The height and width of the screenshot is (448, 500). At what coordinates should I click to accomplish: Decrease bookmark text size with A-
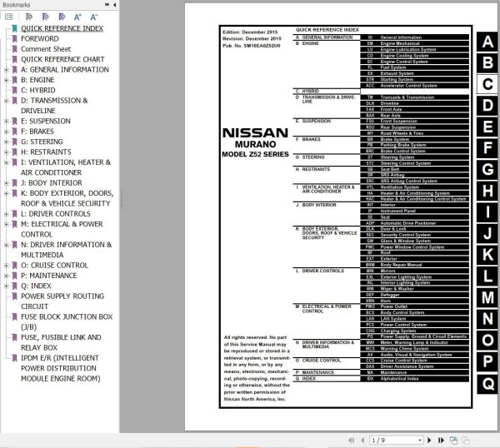[93, 17]
